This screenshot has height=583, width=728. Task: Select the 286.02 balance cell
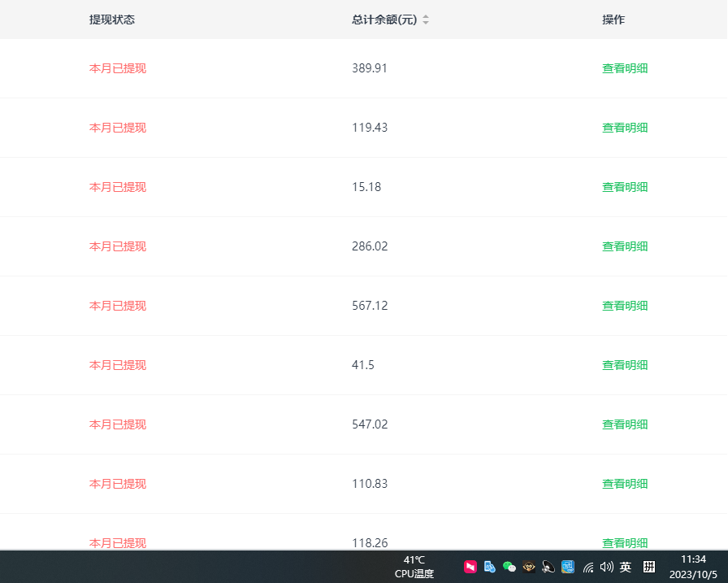[370, 246]
